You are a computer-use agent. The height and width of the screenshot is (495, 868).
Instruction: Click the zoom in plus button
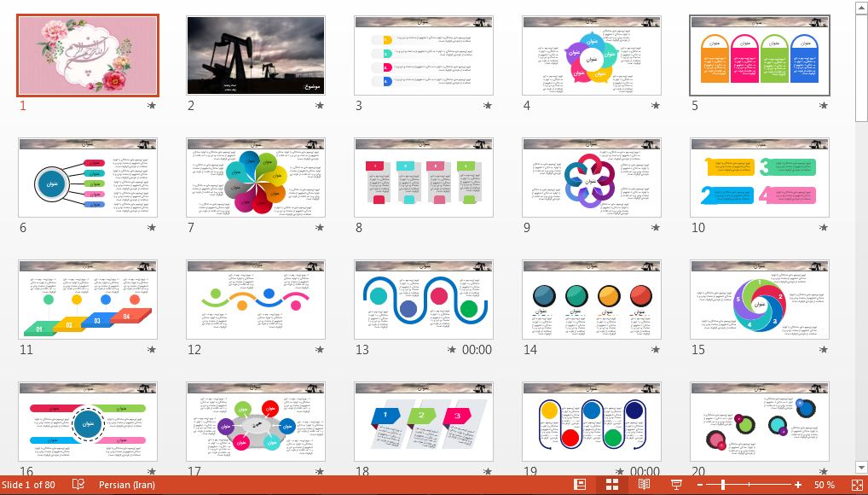(798, 485)
